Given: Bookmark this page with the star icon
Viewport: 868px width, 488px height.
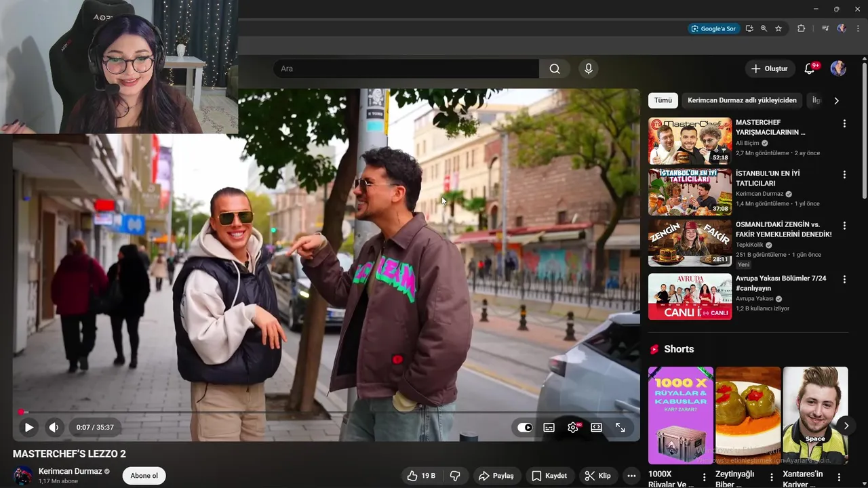Looking at the screenshot, I should [x=778, y=28].
